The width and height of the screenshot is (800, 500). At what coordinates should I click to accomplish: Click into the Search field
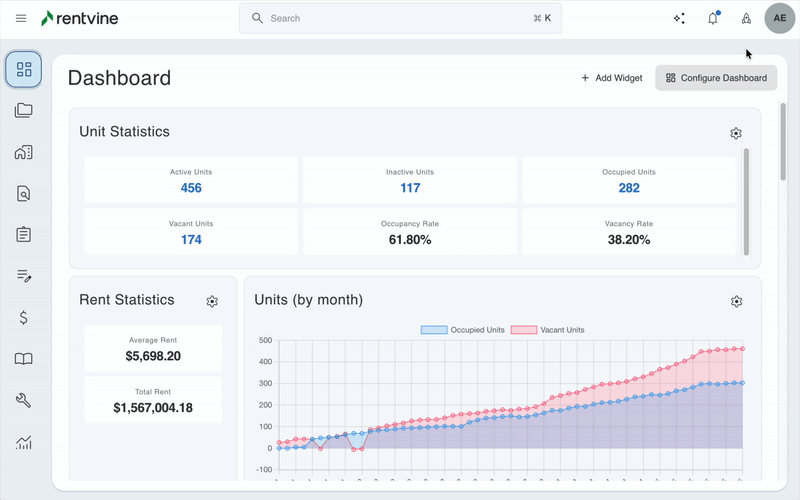tap(400, 18)
